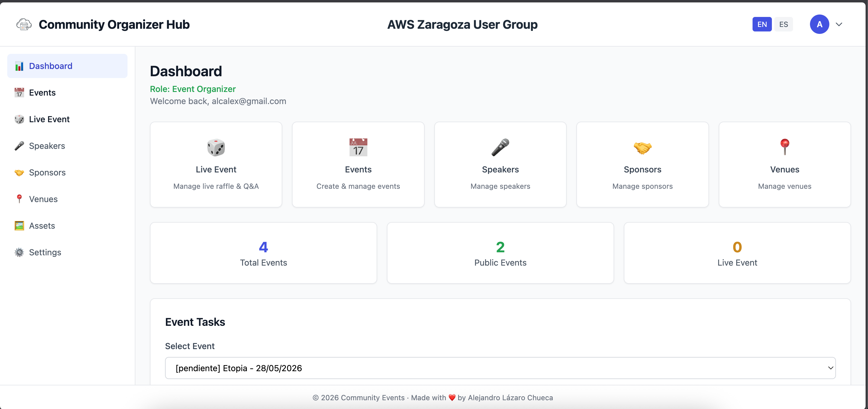Viewport: 868px width, 409px height.
Task: Click the Manage live raffle & Q&A text
Action: tap(216, 186)
